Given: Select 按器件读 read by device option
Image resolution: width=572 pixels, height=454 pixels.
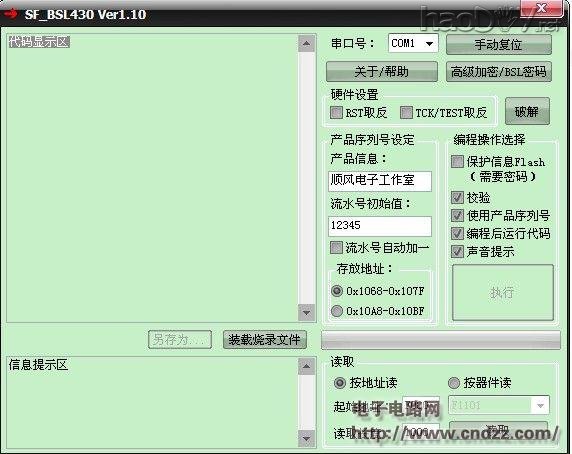Looking at the screenshot, I should [454, 383].
